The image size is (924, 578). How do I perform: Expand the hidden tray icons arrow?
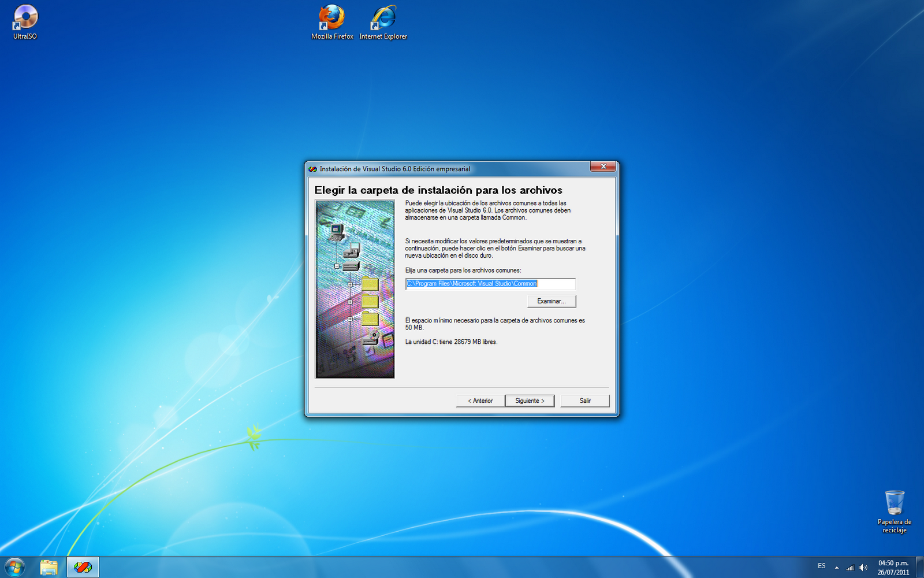[x=836, y=567]
